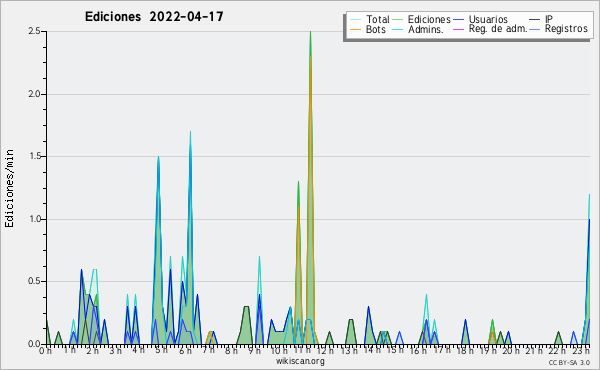Click the orange Bots legend color line
The width and height of the screenshot is (600, 370).
(x=355, y=29)
